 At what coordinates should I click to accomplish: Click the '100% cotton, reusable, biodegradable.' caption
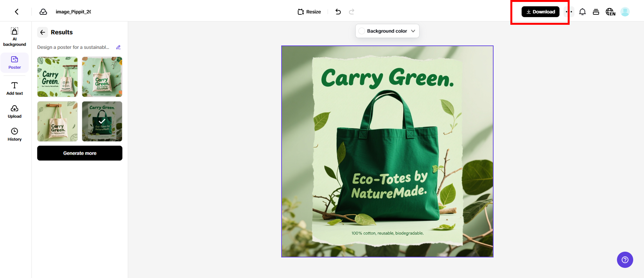[x=387, y=233]
